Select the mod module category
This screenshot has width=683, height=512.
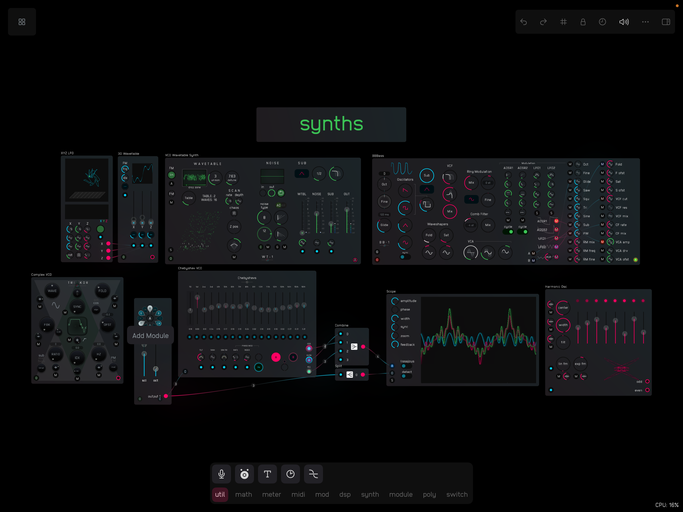pos(322,495)
